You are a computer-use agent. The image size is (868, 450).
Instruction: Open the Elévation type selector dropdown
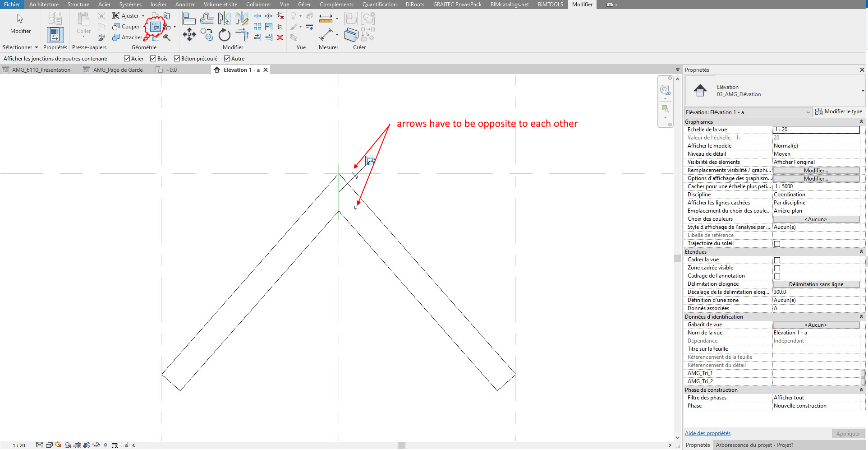coord(808,112)
